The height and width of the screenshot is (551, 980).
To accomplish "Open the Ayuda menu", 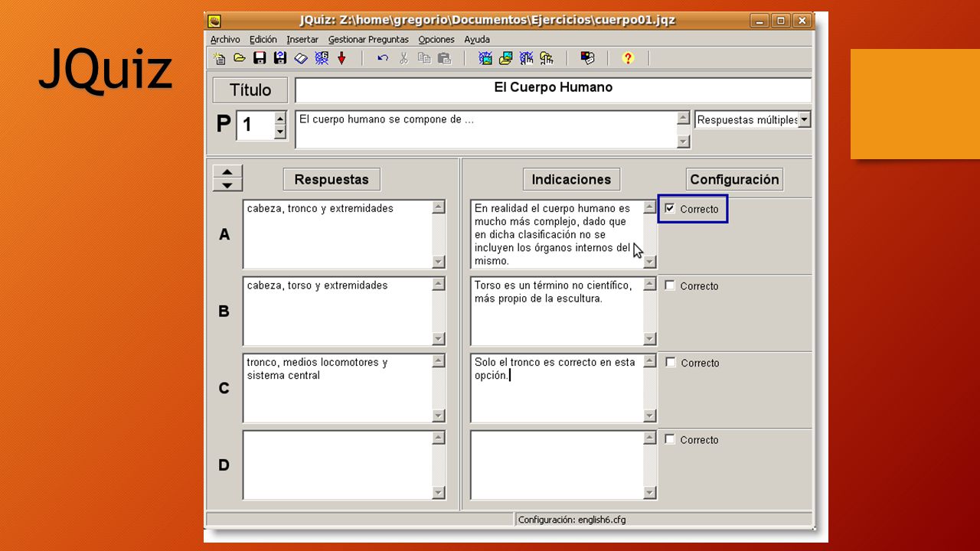I will (477, 40).
